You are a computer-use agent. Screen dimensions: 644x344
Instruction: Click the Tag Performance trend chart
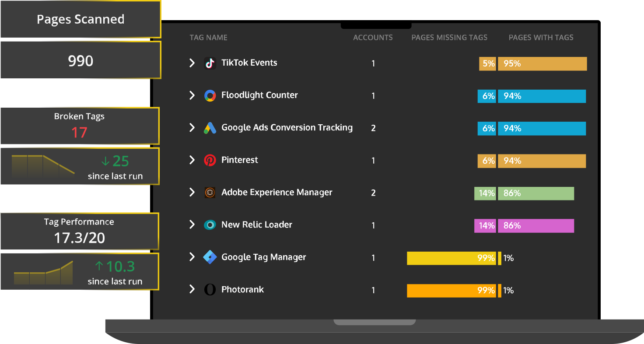[43, 272]
